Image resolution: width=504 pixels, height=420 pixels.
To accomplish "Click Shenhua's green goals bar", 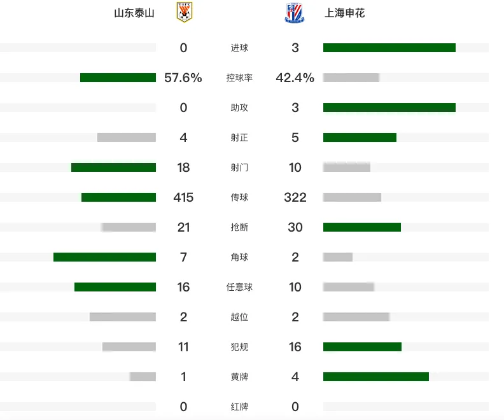I will click(x=389, y=48).
